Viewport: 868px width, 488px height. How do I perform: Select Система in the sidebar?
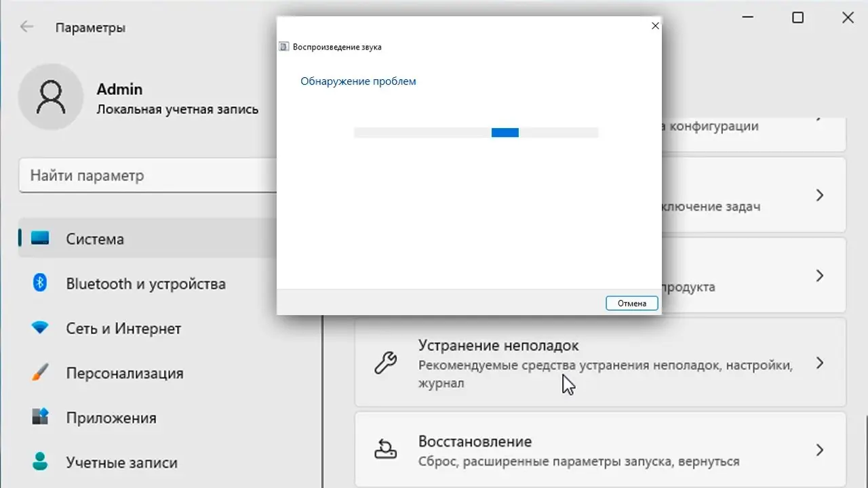click(148, 239)
